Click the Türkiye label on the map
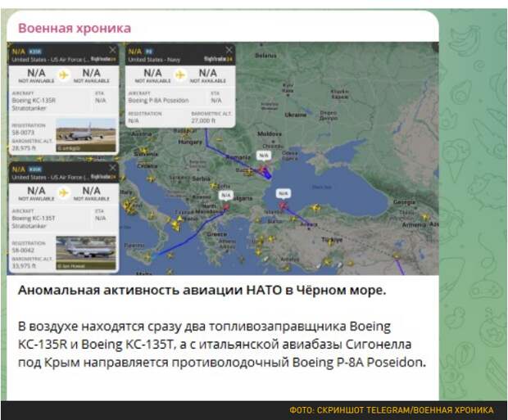Screen dimensions: 508x420 (x=332, y=240)
